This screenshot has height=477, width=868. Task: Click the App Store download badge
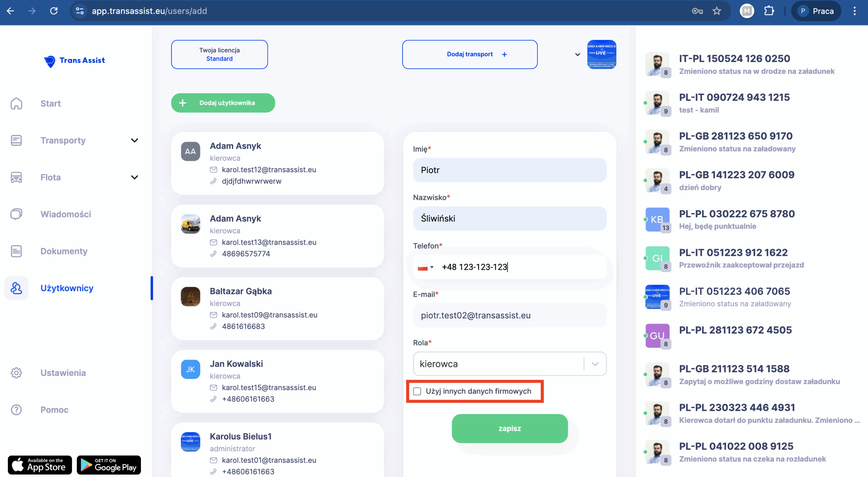(x=40, y=465)
